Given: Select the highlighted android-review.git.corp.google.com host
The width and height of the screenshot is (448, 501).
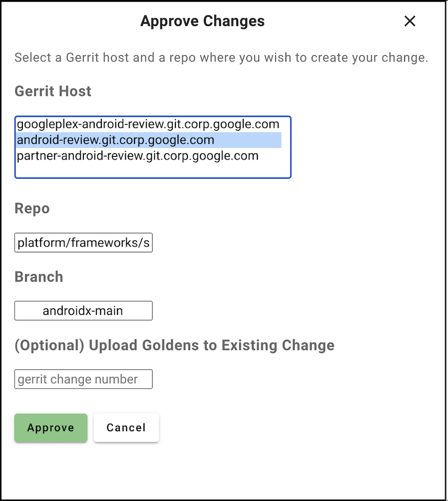Looking at the screenshot, I should (115, 140).
